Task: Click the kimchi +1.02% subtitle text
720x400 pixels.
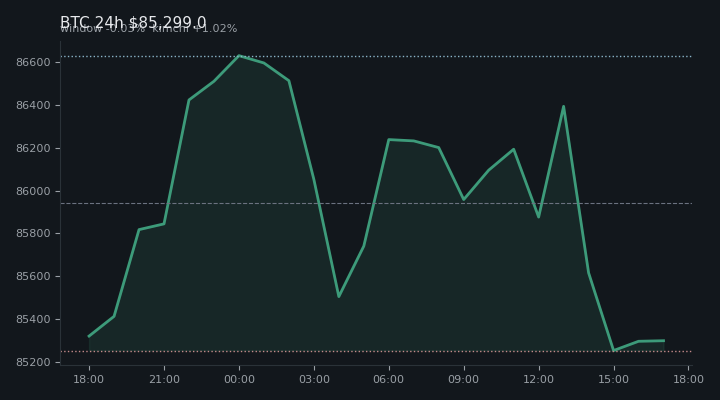Action: [x=195, y=28]
